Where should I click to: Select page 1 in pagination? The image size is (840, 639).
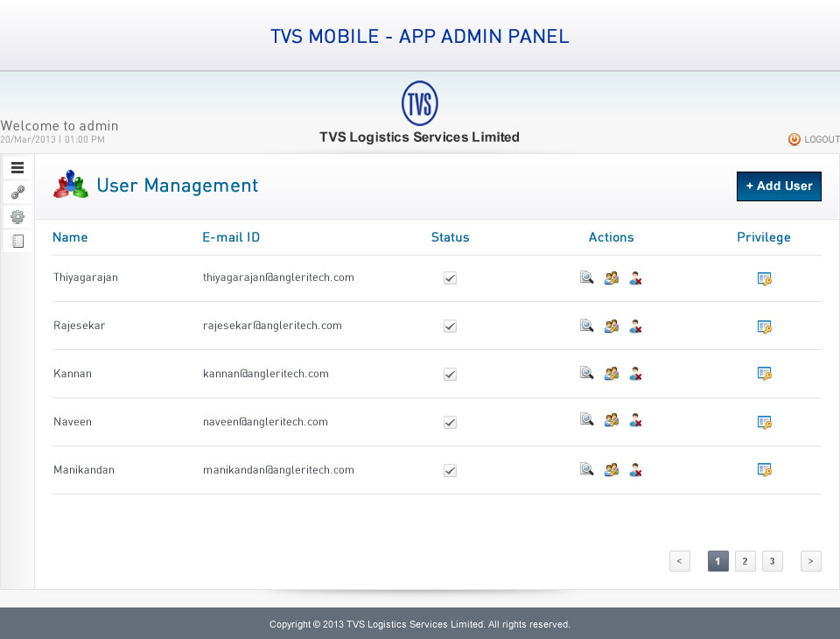pos(717,561)
